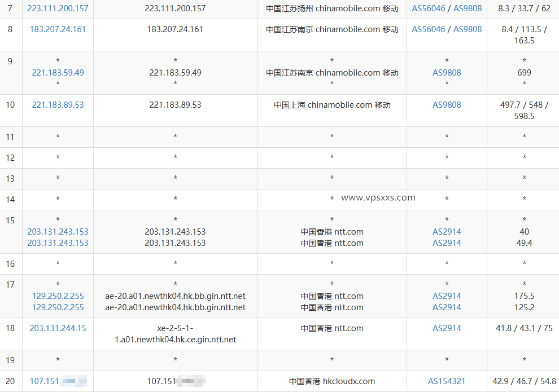Open AS9808 link in hop 10 row
Screen dimensions: 559x392
tap(447, 105)
